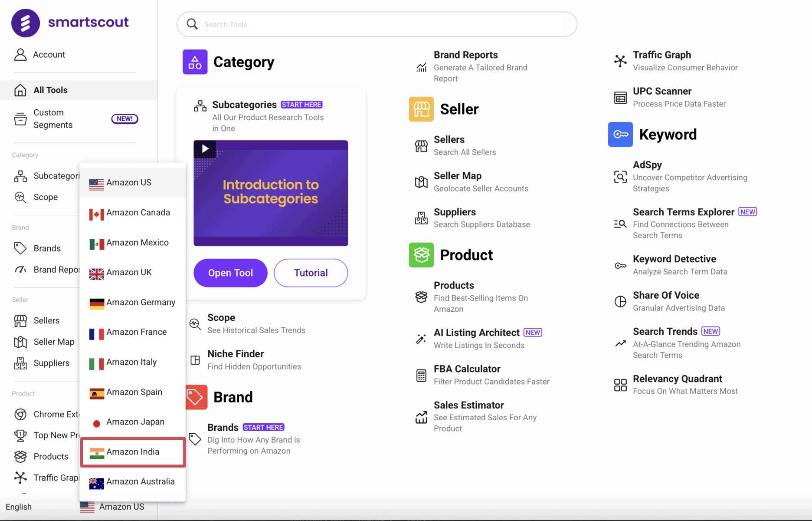Screen dimensions: 812x521
Task: Click the Scope icon in the sidebar
Action: tap(20, 197)
